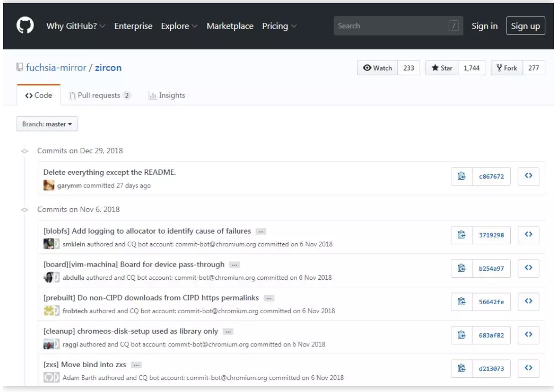
Task: Click raggi's avatar image
Action: coord(49,344)
